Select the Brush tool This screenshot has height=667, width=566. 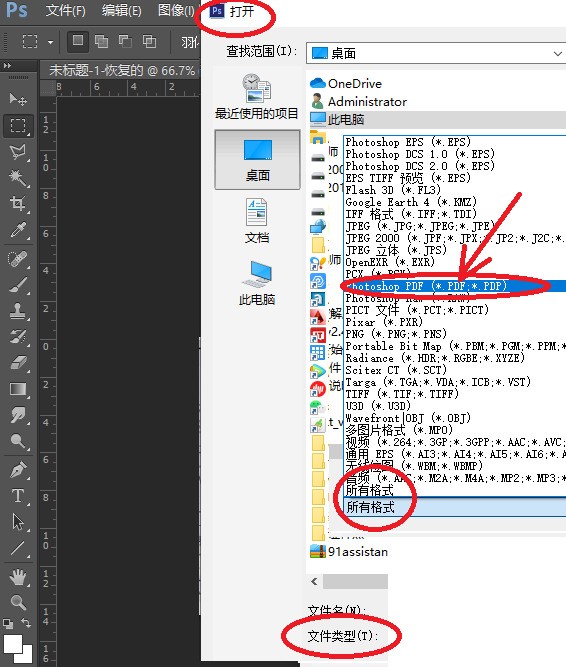pyautogui.click(x=17, y=285)
